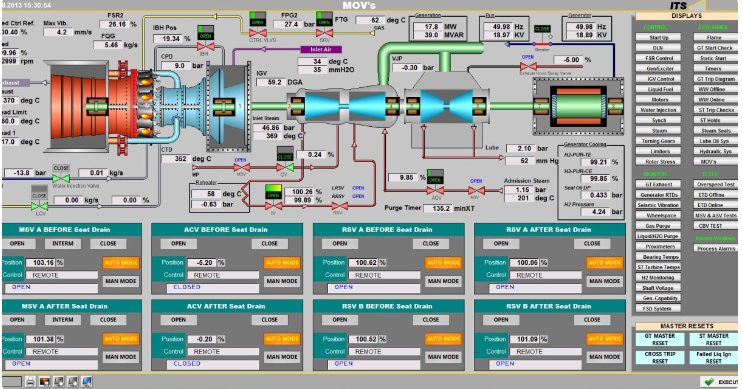
Task: Open the GT Trip Diagram display
Action: coord(715,79)
